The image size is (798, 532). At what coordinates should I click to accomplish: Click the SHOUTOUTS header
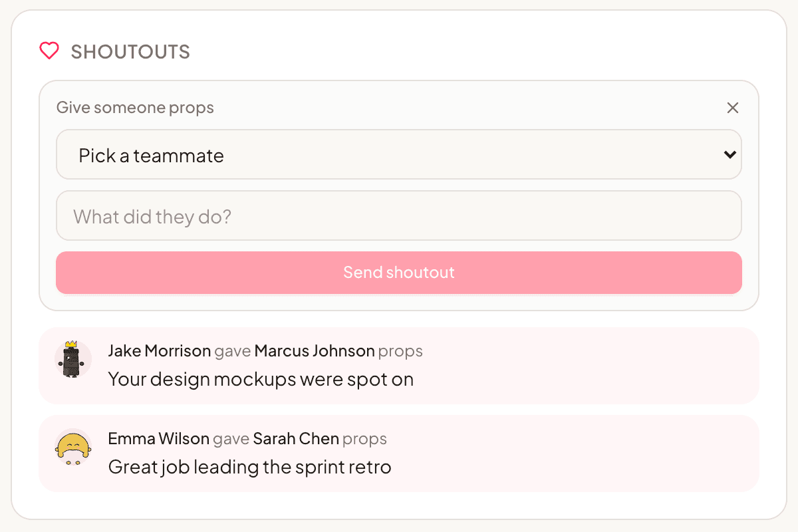pyautogui.click(x=130, y=51)
